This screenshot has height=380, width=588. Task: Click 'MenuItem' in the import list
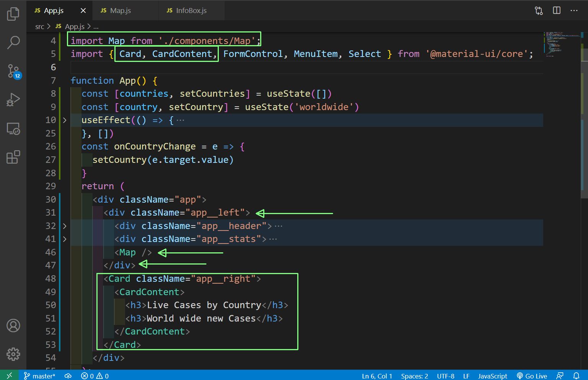(316, 54)
